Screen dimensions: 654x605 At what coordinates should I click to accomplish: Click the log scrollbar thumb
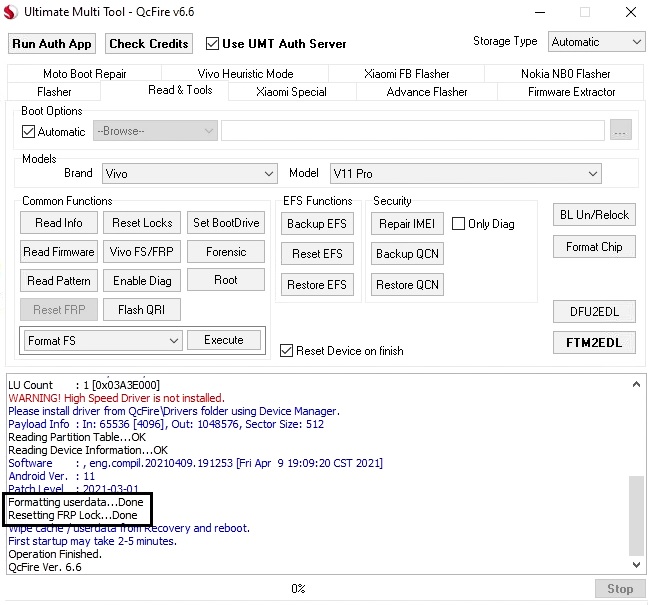pos(636,516)
